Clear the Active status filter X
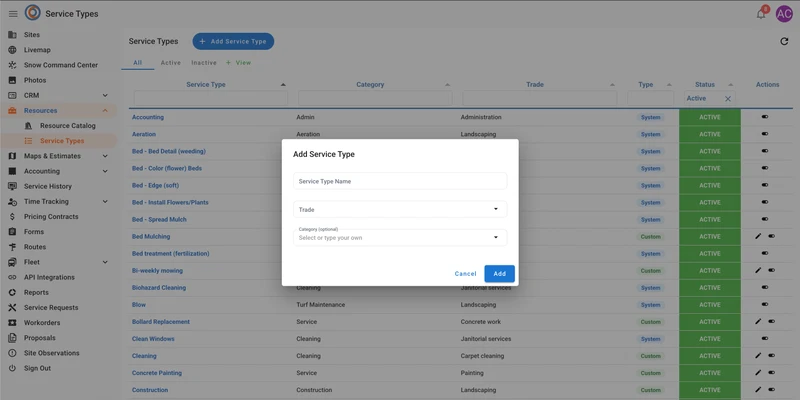This screenshot has width=800, height=400. (x=728, y=98)
